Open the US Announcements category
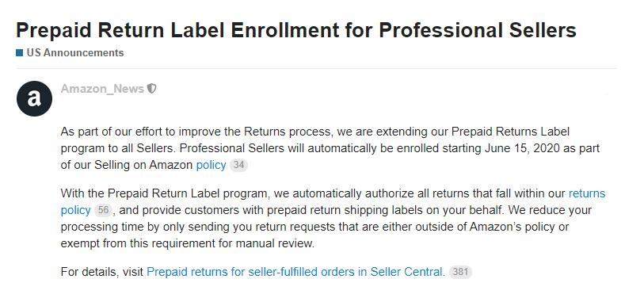The width and height of the screenshot is (644, 302). click(x=74, y=52)
